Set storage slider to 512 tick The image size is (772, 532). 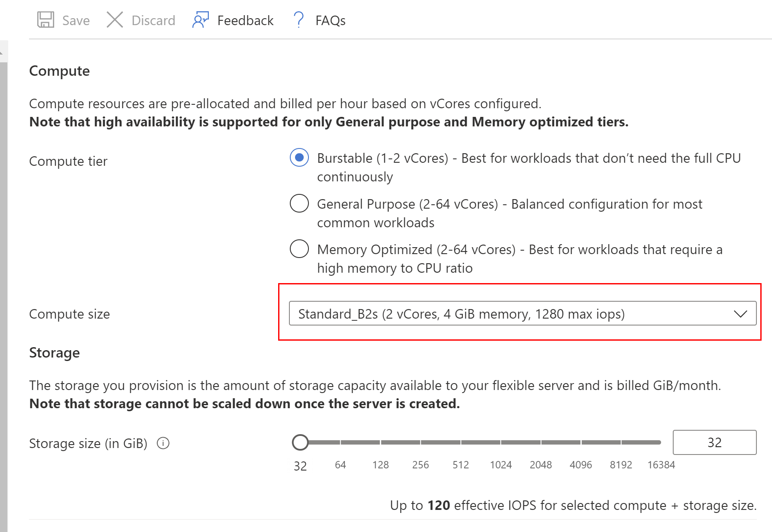[461, 442]
